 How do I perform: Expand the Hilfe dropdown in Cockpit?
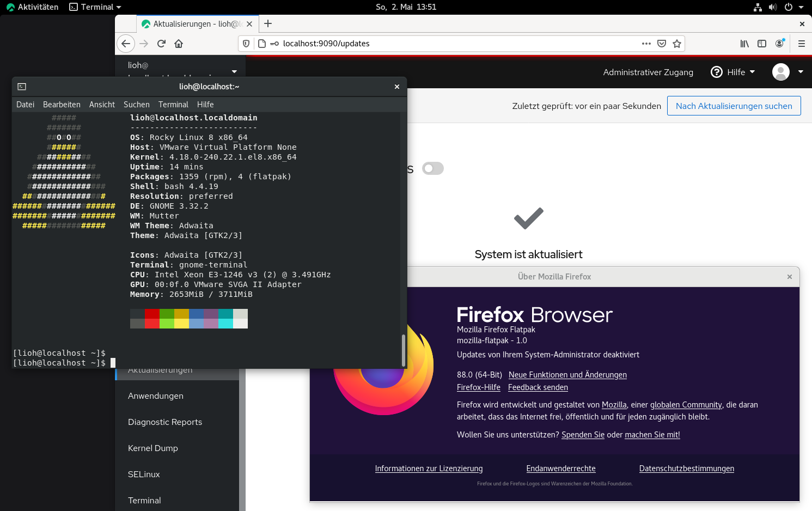753,72
